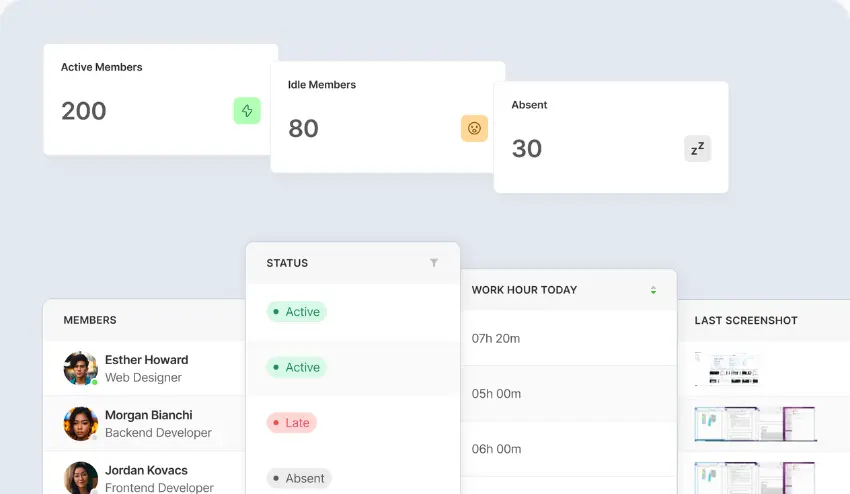Toggle sort arrows on Work Hour Today
The height and width of the screenshot is (494, 850).
[653, 290]
